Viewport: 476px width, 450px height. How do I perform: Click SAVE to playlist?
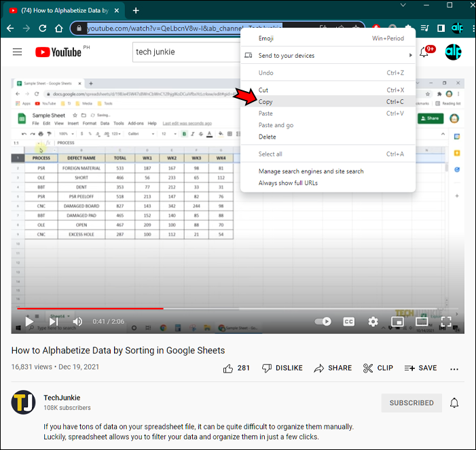point(420,368)
